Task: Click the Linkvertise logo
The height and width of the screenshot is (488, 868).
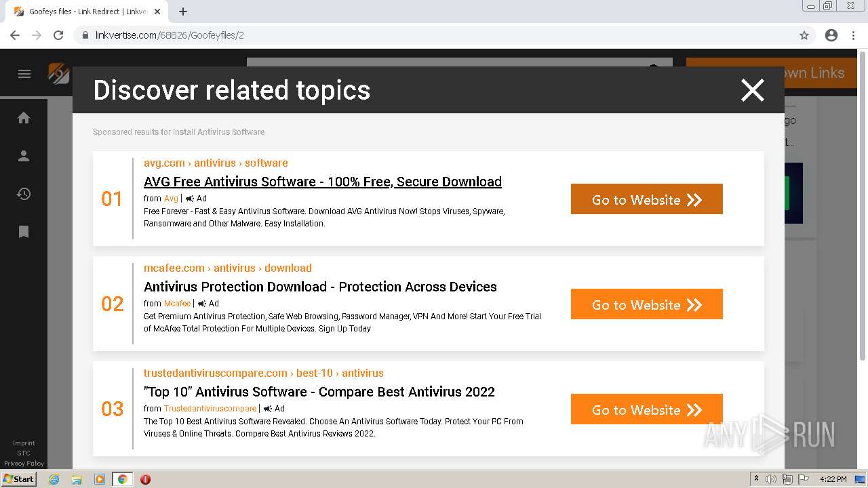Action: tap(59, 73)
